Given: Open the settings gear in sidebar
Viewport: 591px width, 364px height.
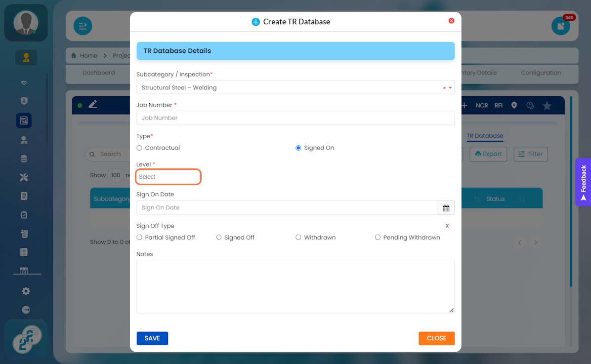Looking at the screenshot, I should pos(26,291).
